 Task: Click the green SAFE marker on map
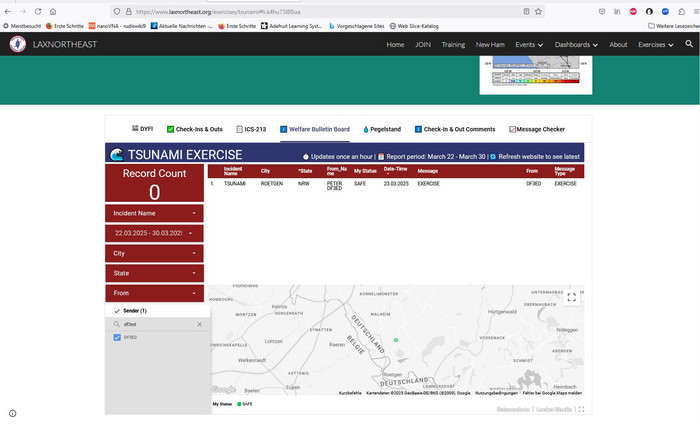click(396, 340)
